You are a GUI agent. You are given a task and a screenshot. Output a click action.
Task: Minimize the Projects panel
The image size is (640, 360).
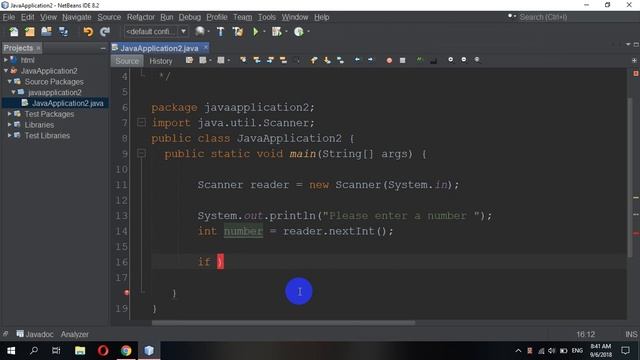(103, 48)
